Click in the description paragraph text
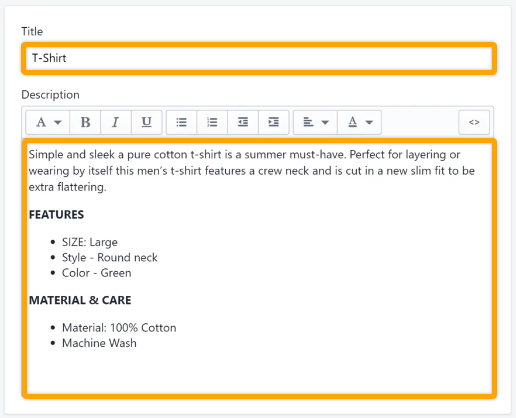The width and height of the screenshot is (516, 418). pos(252,171)
